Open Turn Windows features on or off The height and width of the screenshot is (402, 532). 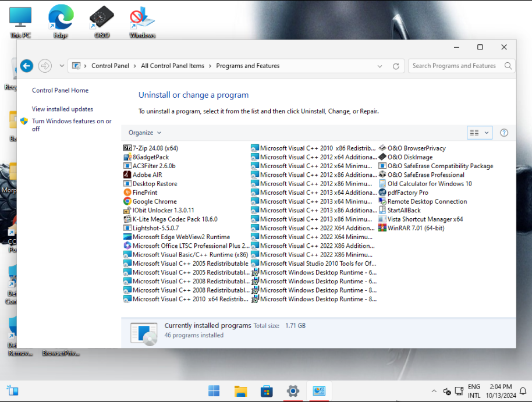(x=72, y=125)
